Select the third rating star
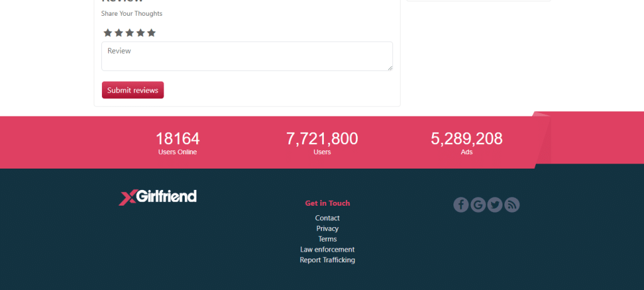This screenshot has height=290, width=644. pyautogui.click(x=130, y=33)
